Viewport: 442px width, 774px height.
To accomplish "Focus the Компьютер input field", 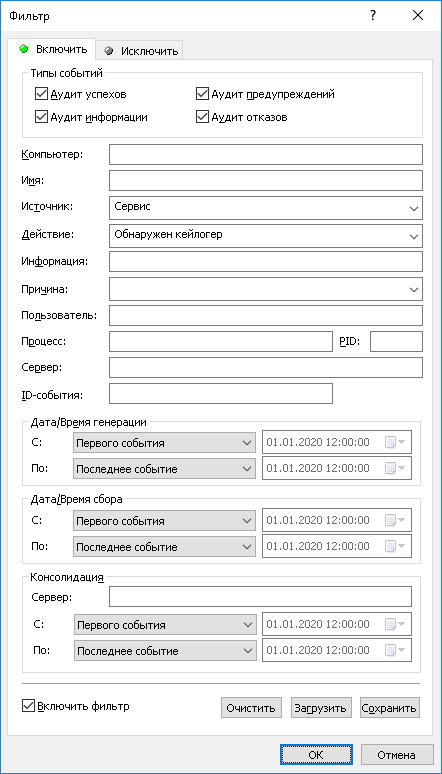I will [x=266, y=155].
